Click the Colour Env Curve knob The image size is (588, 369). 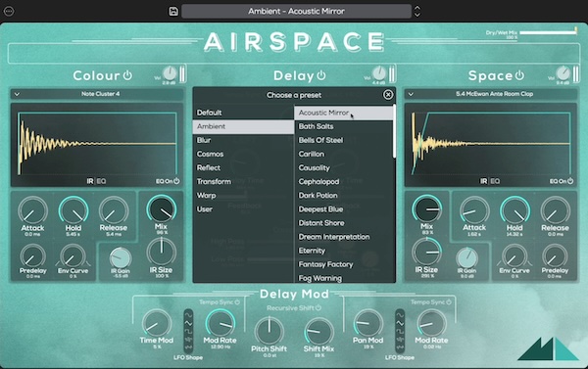(73, 256)
